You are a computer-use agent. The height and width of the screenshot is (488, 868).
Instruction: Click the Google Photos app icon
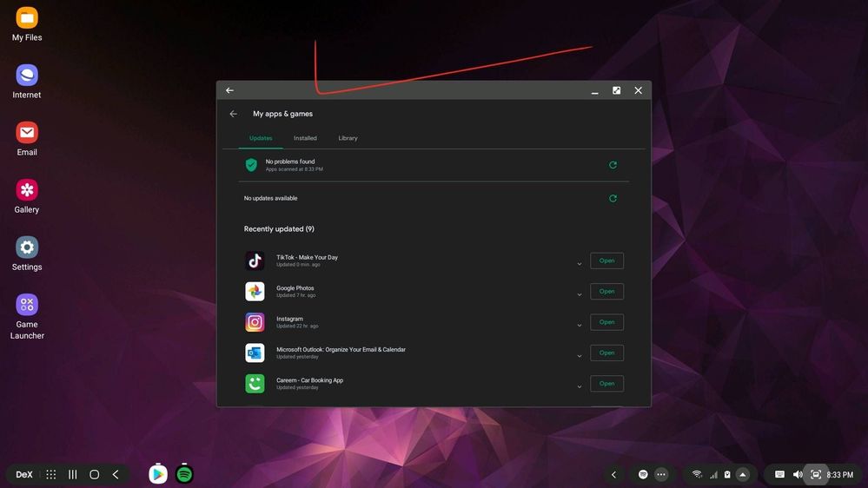[x=255, y=292]
